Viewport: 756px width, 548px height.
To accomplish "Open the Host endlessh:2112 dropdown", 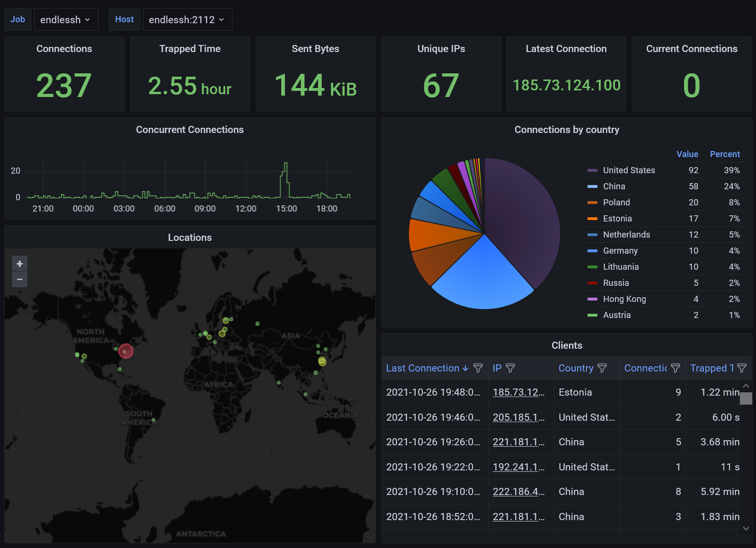I will (x=187, y=19).
